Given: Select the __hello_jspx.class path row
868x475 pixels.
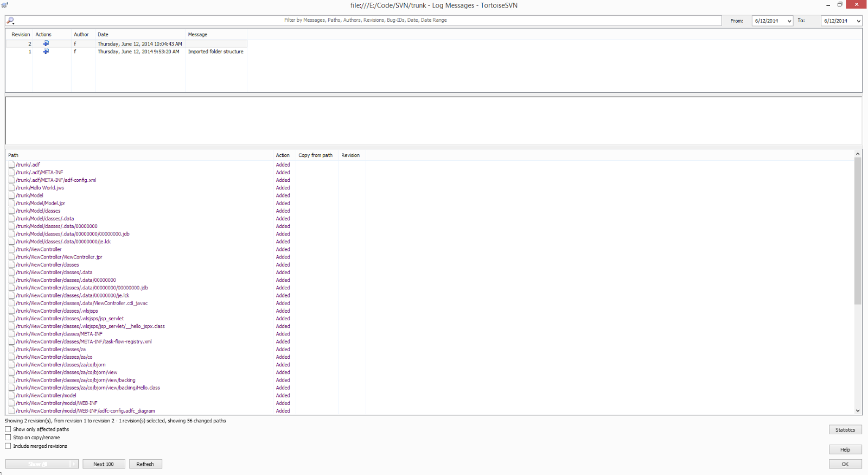Looking at the screenshot, I should coord(90,326).
